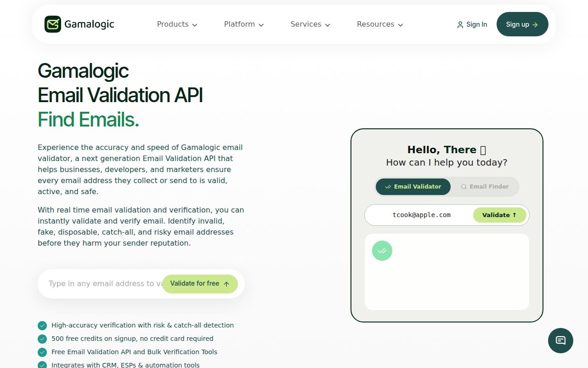The image size is (588, 368).
Task: Click the double-check icon on Email Validator tab
Action: pyautogui.click(x=388, y=187)
